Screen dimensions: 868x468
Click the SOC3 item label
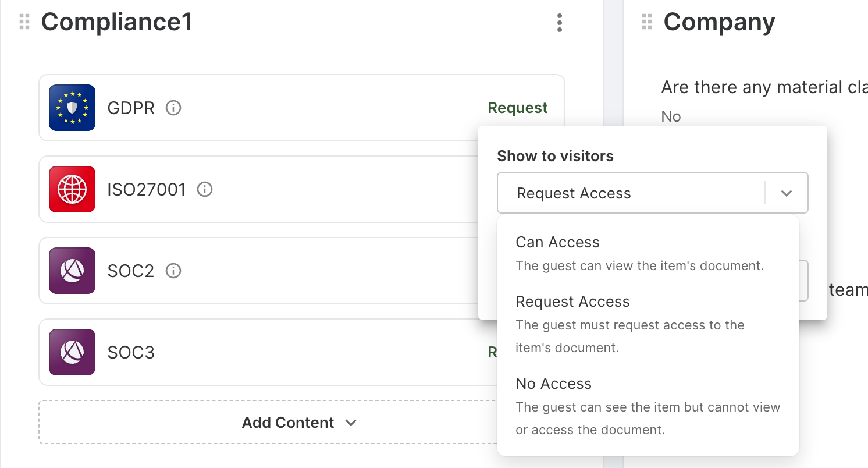(x=131, y=352)
